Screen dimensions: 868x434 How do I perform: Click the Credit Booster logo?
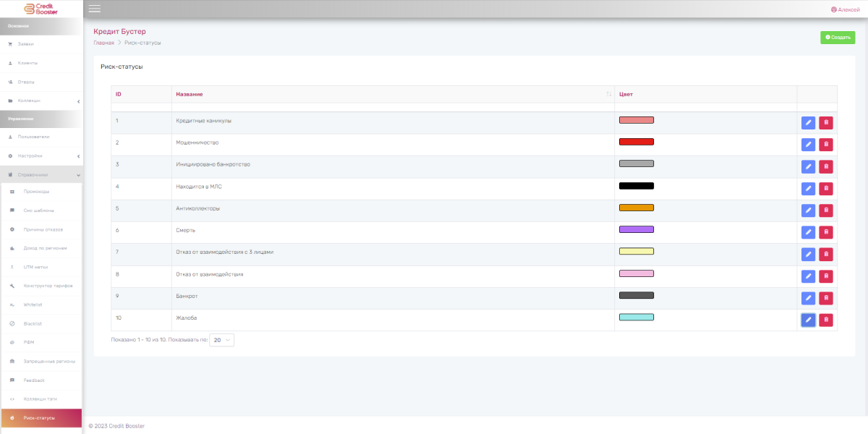tap(41, 9)
